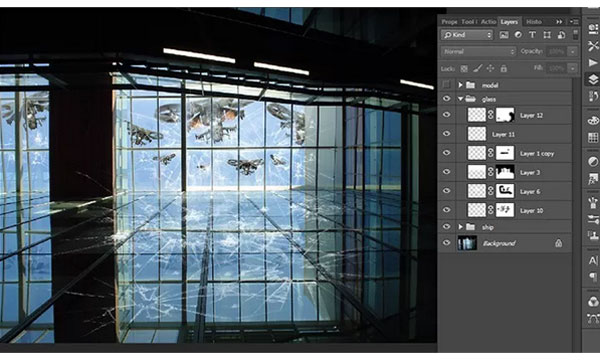Image resolution: width=600 pixels, height=362 pixels.
Task: Hide the glass group
Action: tap(446, 99)
